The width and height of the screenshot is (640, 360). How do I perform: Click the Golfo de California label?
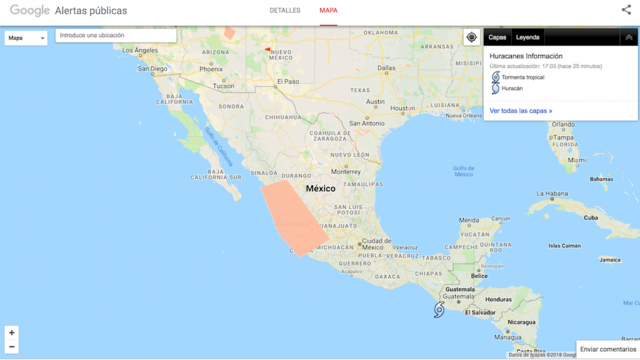[218, 147]
